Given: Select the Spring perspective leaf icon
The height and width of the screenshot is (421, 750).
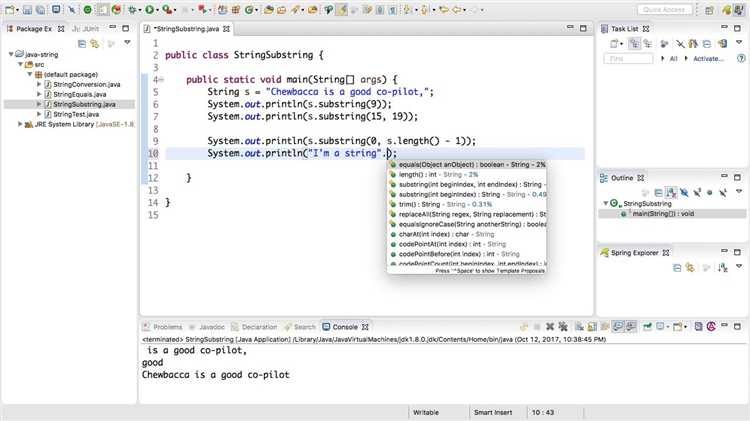Looking at the screenshot, I should [x=727, y=10].
